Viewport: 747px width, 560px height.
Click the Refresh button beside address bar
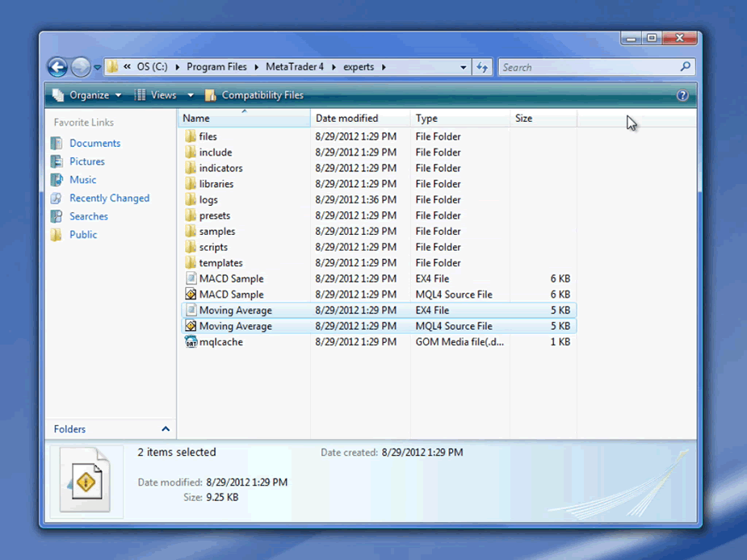click(x=482, y=67)
